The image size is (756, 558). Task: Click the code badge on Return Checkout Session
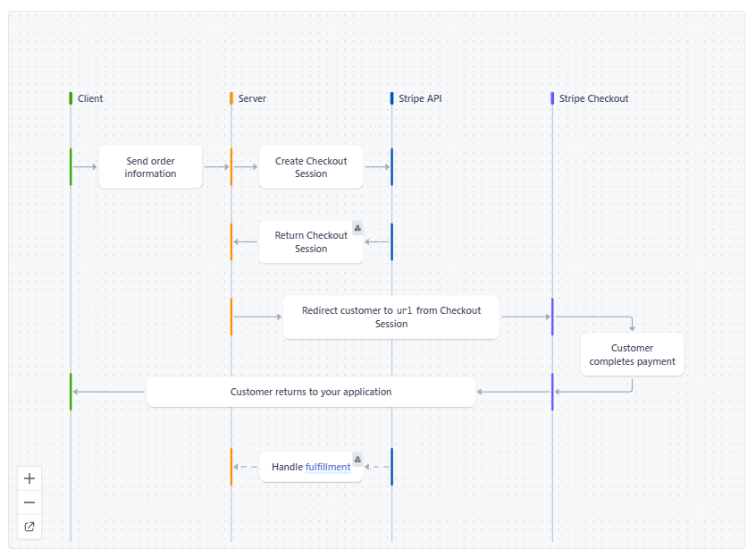coord(357,227)
